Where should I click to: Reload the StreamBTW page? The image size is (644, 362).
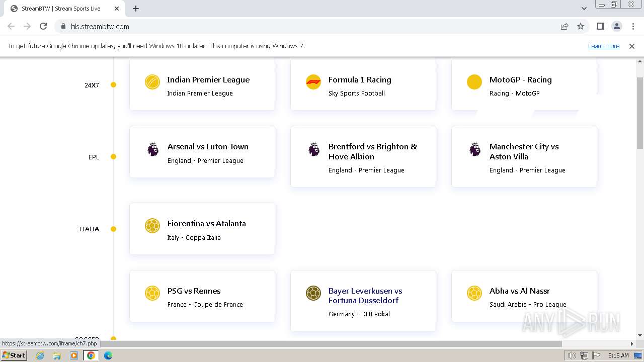[x=43, y=26]
